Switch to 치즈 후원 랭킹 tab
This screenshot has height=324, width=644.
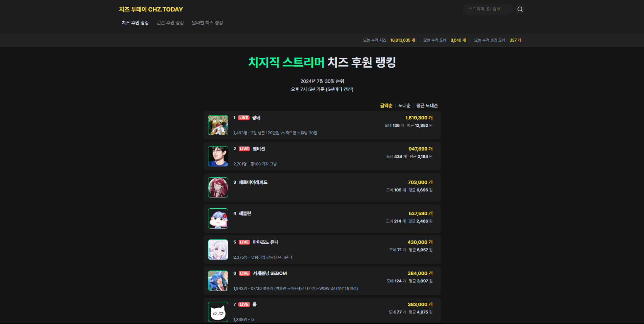coord(135,23)
